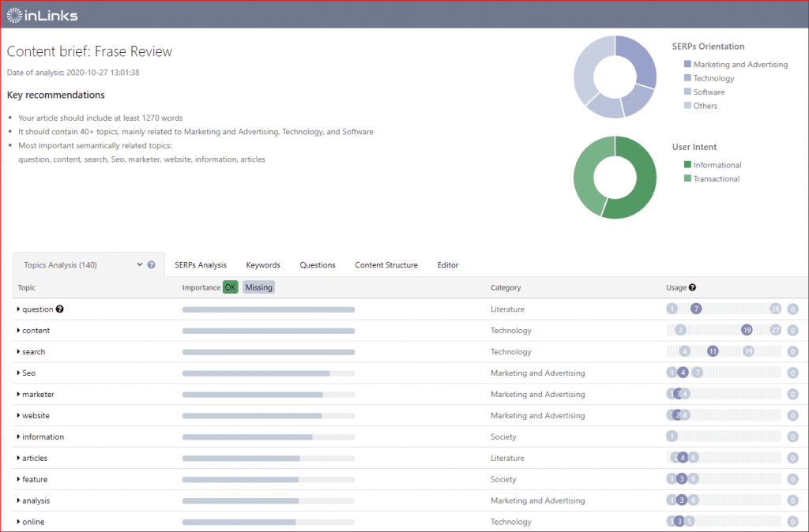Switch to the SERPs Analysis tab
Screen dimensions: 809x532
[200, 265]
